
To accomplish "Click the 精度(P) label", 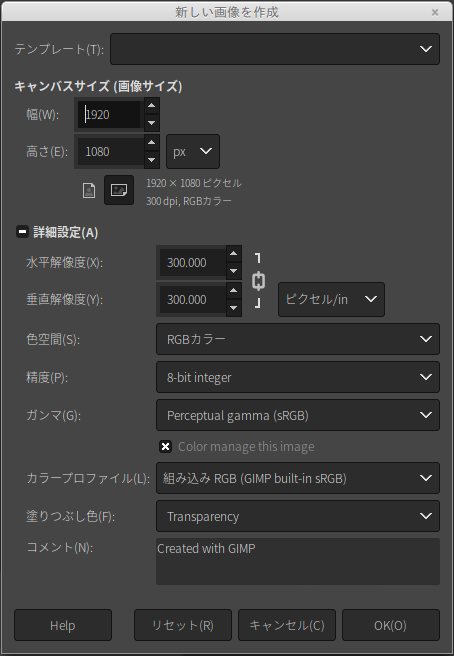I will click(47, 377).
